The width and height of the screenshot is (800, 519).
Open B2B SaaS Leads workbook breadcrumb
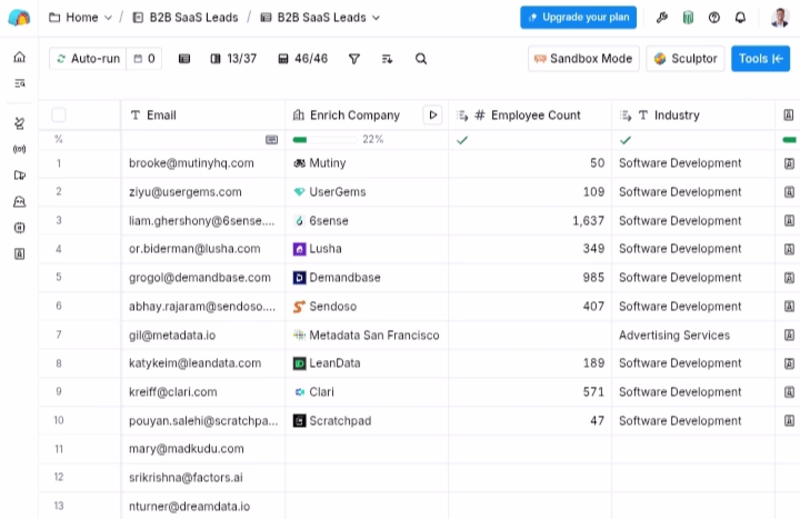click(185, 18)
